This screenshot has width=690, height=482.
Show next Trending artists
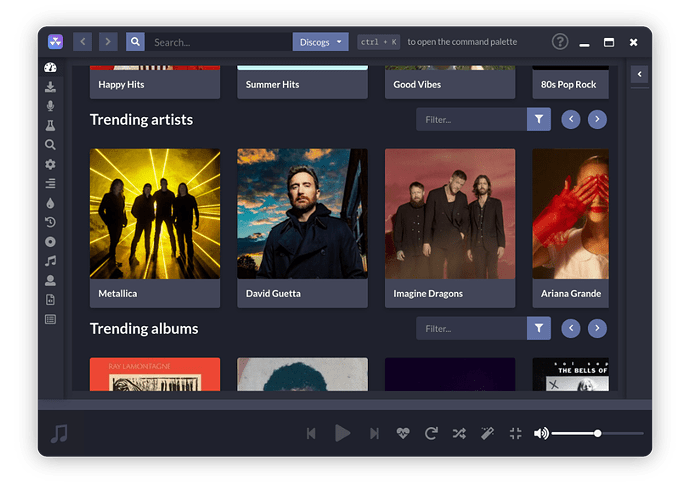(597, 119)
